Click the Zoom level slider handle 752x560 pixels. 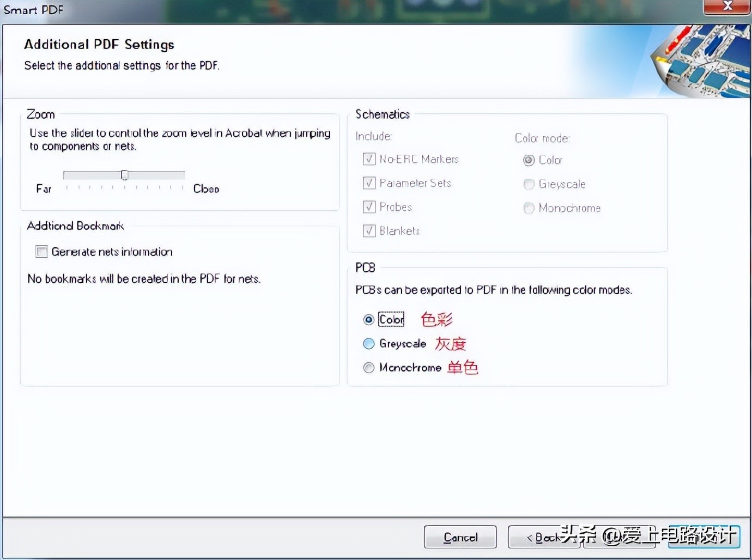pos(125,175)
